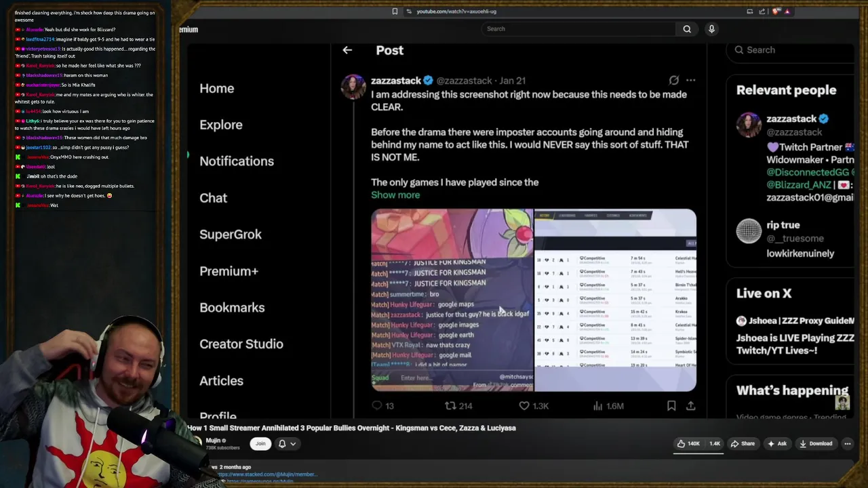
Task: Click the "What's happening" heading
Action: [792, 390]
